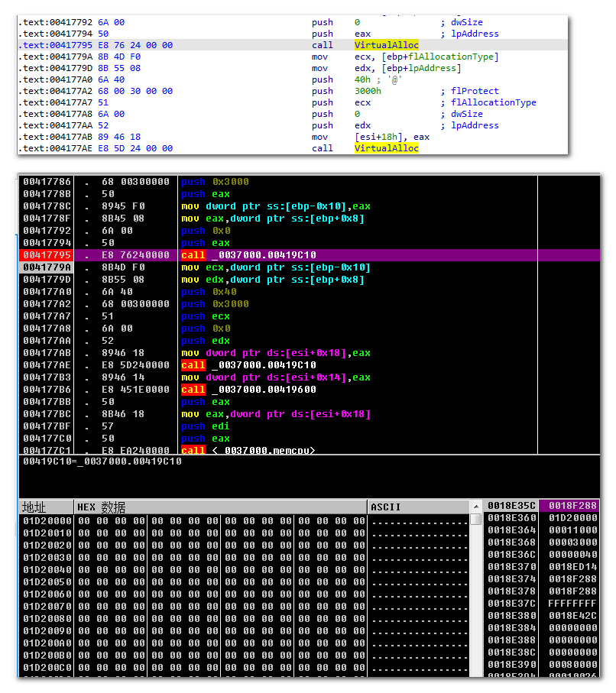Select stack entry 0018E364 value 00011000

pos(542,530)
